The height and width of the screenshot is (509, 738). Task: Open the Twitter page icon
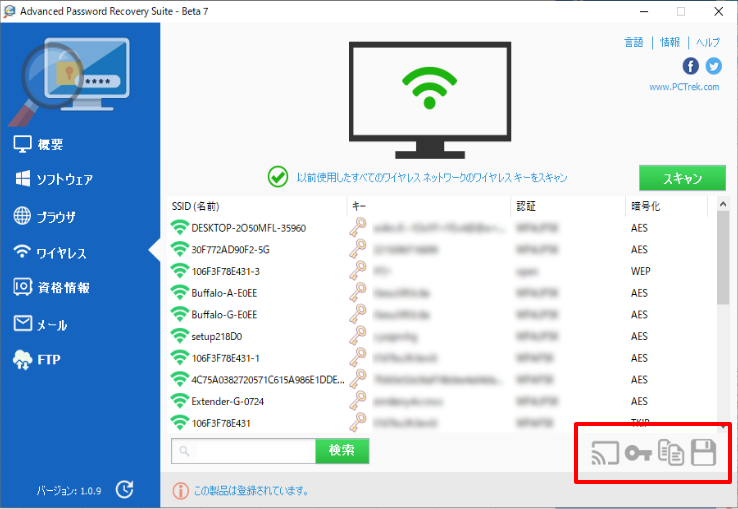(714, 66)
